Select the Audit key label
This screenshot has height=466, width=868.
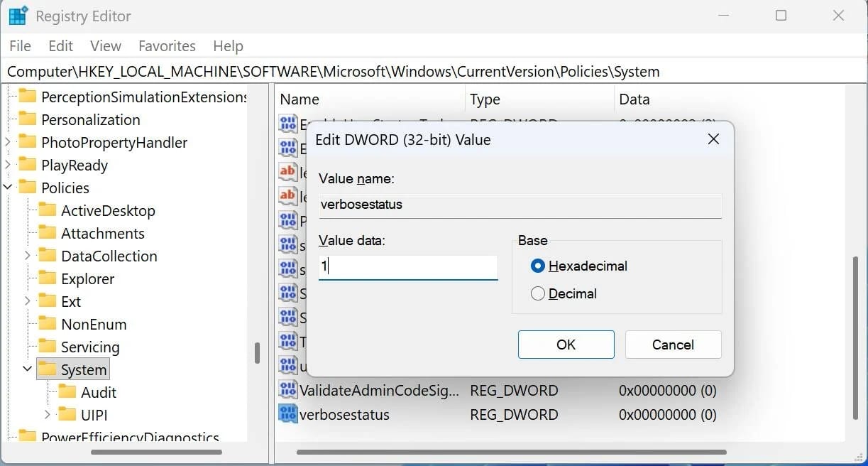tap(99, 392)
